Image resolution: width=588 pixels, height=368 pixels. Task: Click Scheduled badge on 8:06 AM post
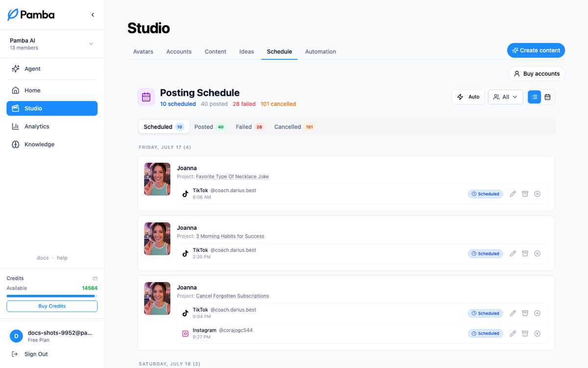pyautogui.click(x=485, y=194)
